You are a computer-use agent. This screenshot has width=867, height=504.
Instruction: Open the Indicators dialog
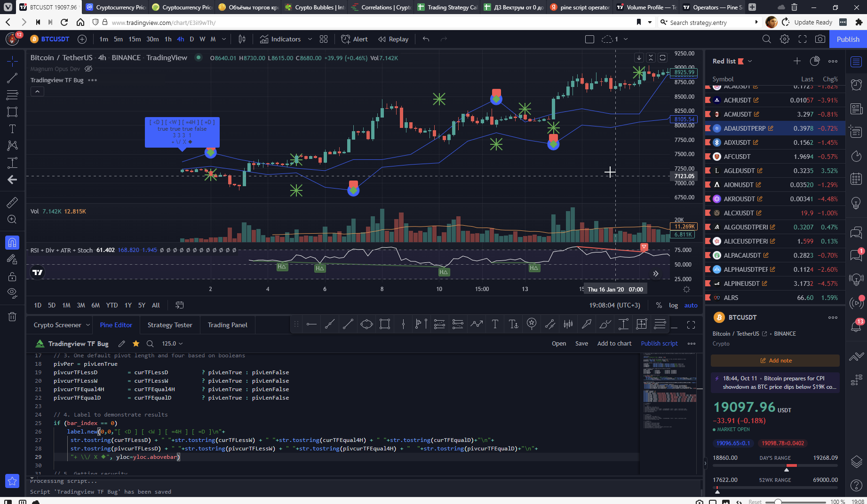[x=281, y=39]
